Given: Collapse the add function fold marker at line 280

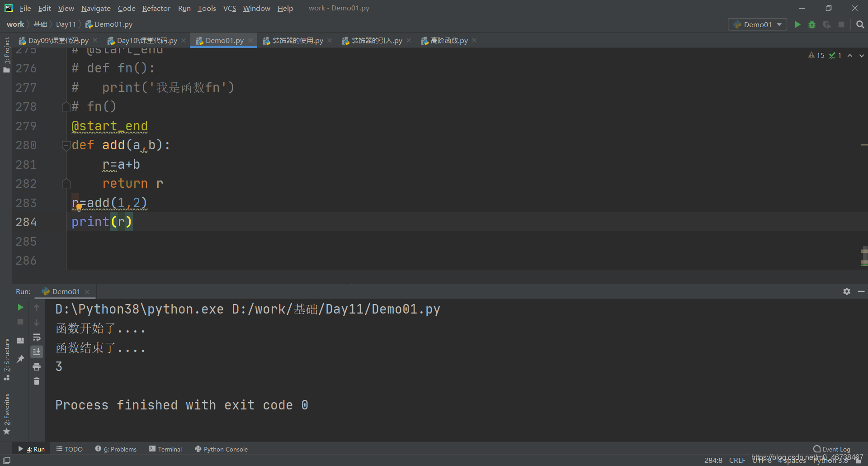Looking at the screenshot, I should pos(66,145).
